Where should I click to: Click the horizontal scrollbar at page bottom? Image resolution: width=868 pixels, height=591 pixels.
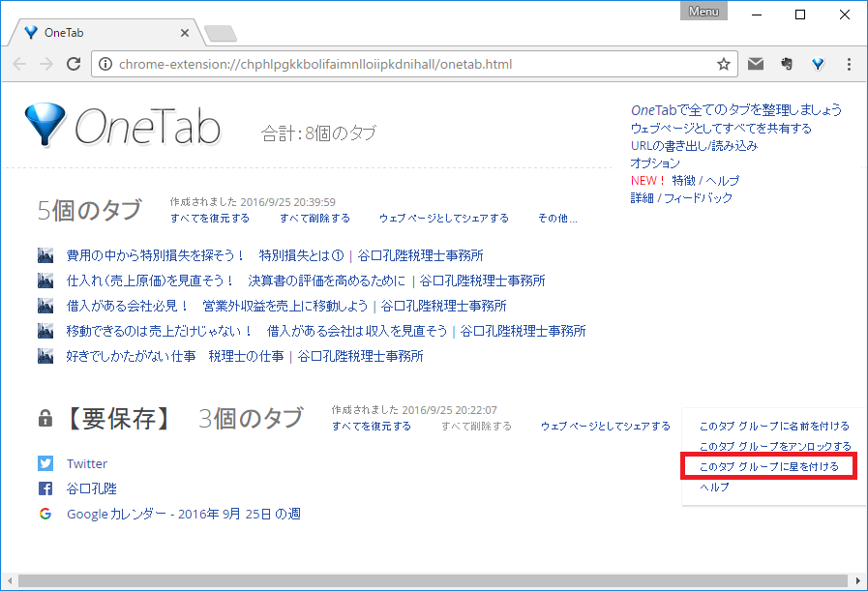[x=426, y=580]
